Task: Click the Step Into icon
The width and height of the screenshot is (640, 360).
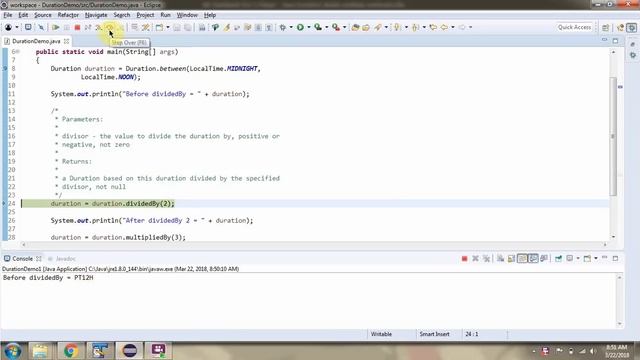Action: point(98,27)
